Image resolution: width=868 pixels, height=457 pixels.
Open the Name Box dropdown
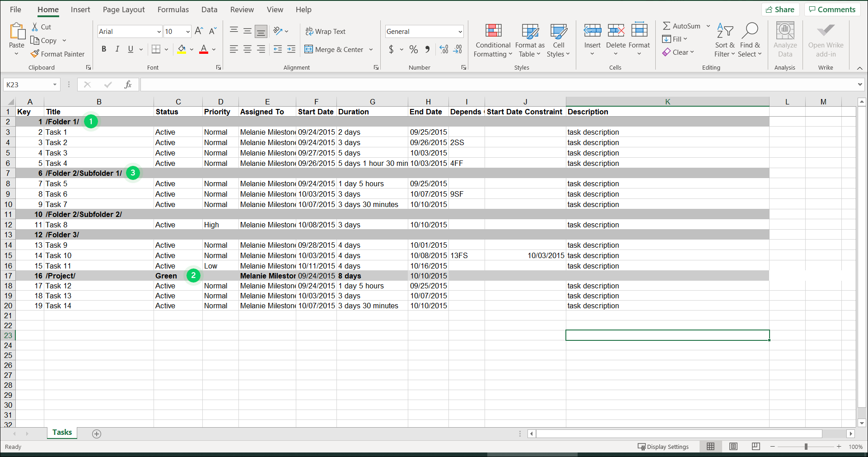click(x=55, y=85)
